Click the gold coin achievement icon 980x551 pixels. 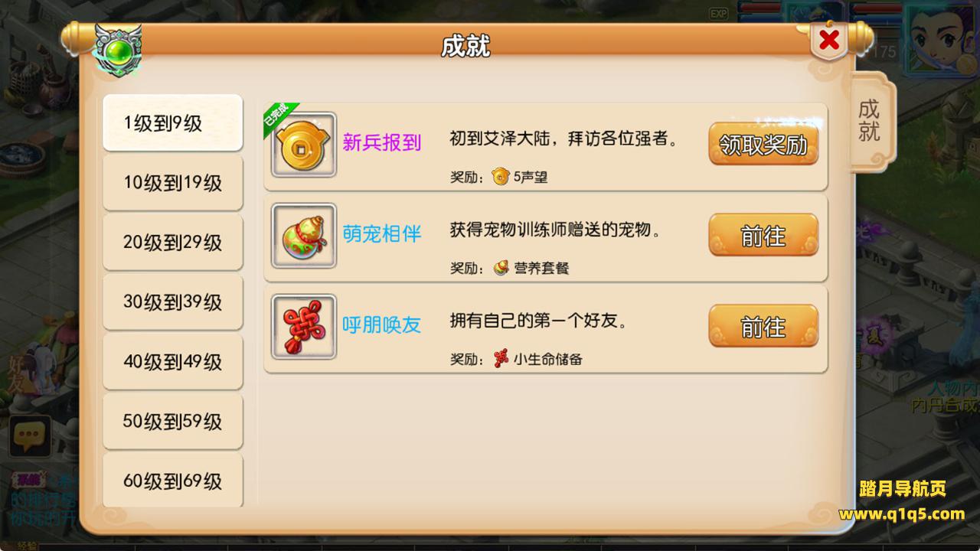pos(304,145)
